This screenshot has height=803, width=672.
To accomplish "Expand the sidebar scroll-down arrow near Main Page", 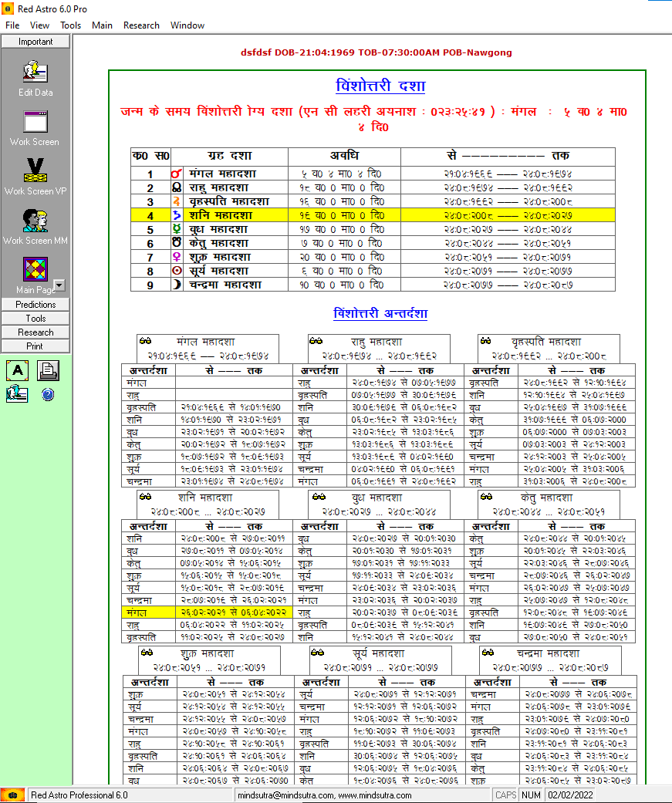I will pos(59,285).
